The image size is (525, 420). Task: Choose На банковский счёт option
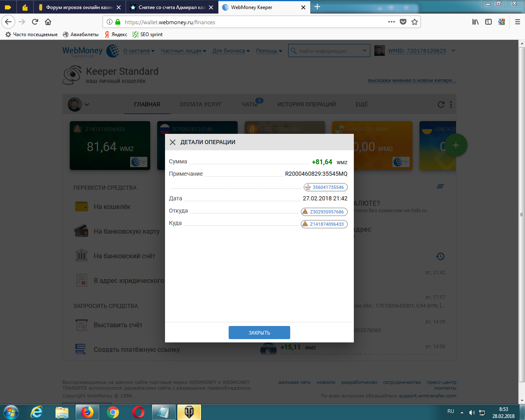[115, 256]
